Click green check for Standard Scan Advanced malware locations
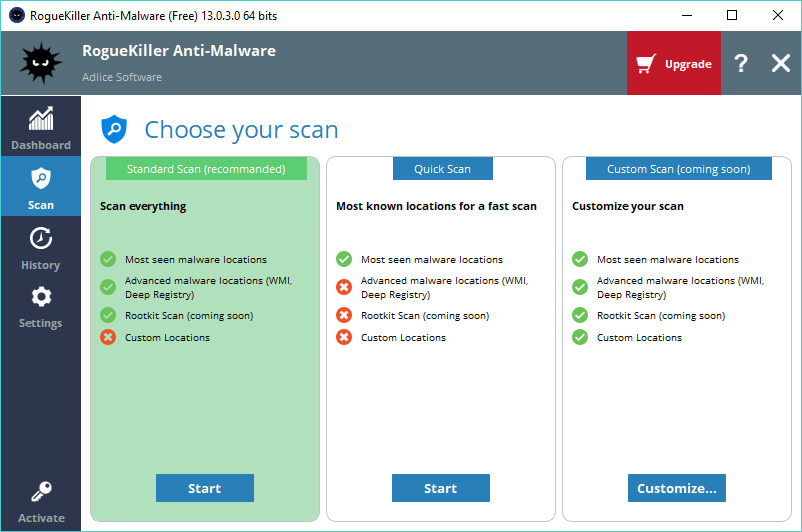The image size is (802, 532). tap(108, 287)
